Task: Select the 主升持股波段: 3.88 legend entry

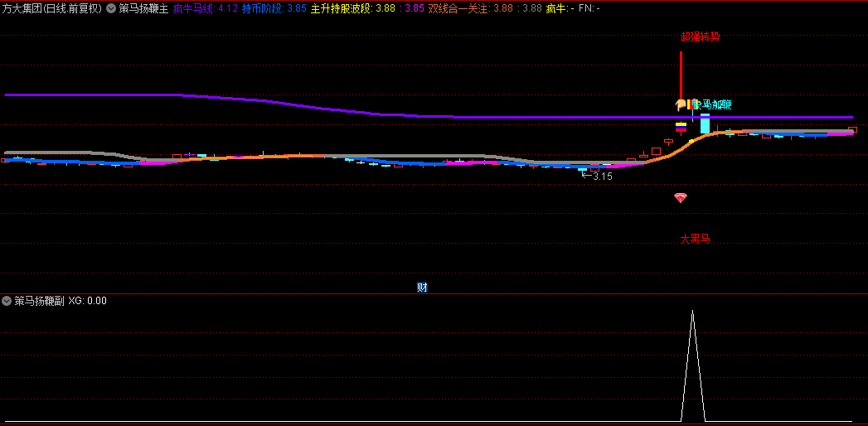Action: [352, 8]
